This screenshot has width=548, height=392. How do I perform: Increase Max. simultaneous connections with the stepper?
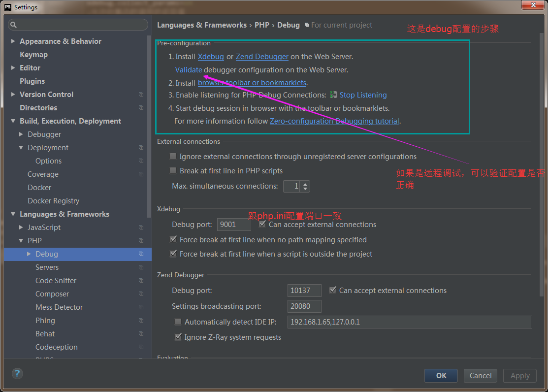tap(305, 184)
